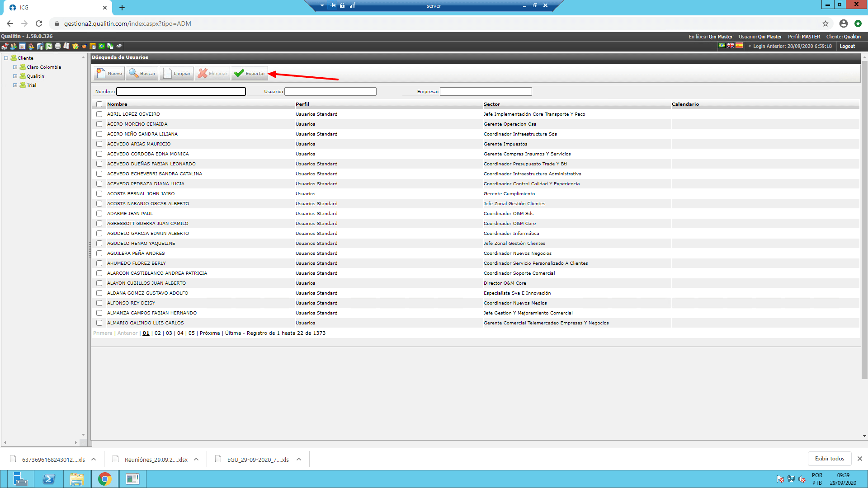The width and height of the screenshot is (868, 488).
Task: Click the open book toolbar icon
Action: [66, 46]
